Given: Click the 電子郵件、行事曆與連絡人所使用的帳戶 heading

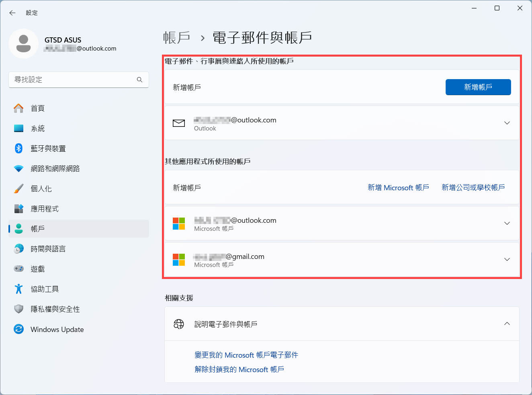Looking at the screenshot, I should pos(229,61).
